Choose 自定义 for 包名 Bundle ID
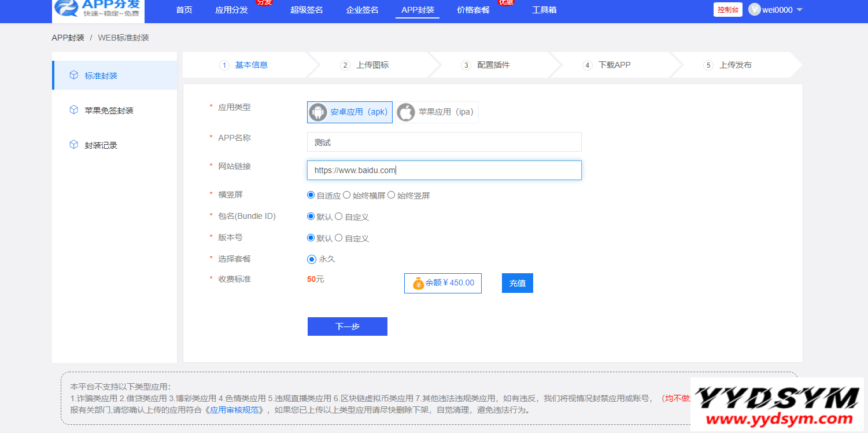 point(339,216)
